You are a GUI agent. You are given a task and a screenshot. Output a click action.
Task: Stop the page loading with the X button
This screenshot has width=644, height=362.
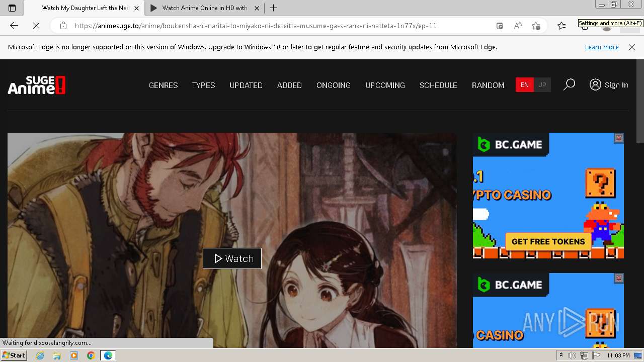click(x=36, y=26)
